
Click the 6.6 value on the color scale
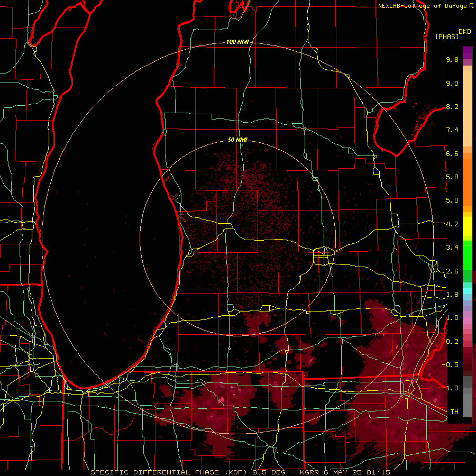tap(452, 153)
